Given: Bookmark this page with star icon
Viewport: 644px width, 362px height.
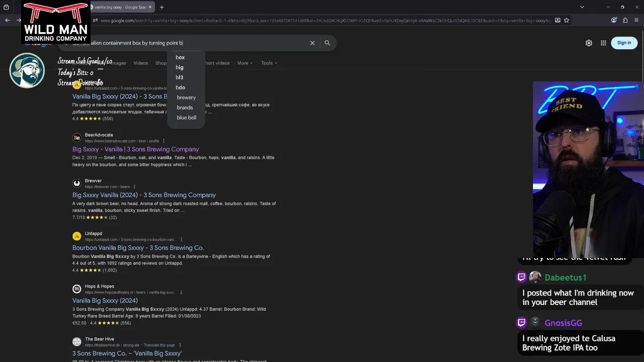Looking at the screenshot, I should click(x=567, y=20).
